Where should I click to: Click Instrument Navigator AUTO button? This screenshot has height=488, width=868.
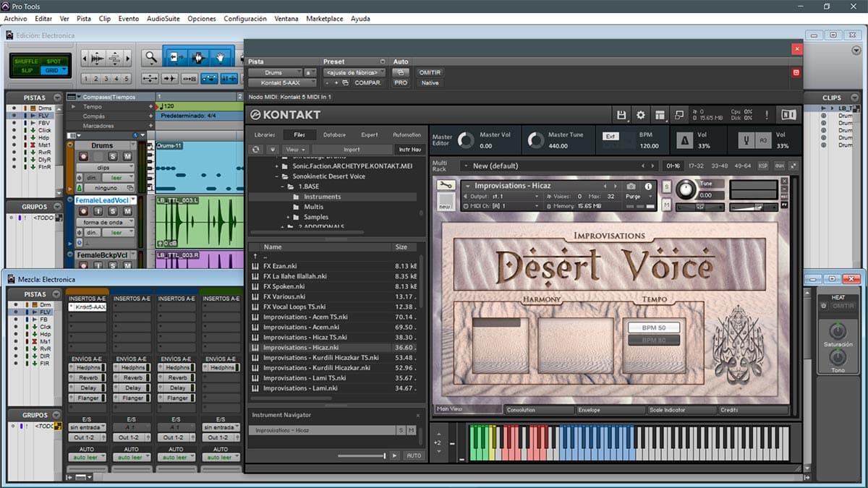(414, 455)
